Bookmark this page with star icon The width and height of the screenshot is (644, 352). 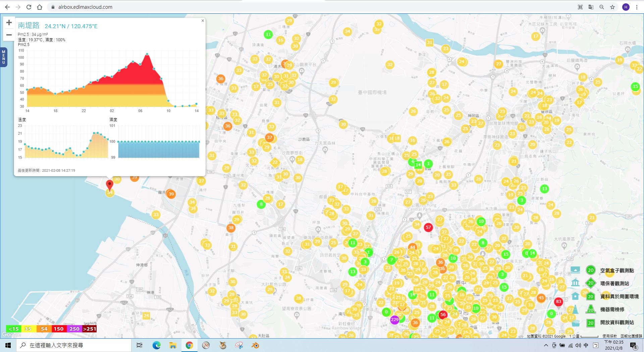(612, 7)
